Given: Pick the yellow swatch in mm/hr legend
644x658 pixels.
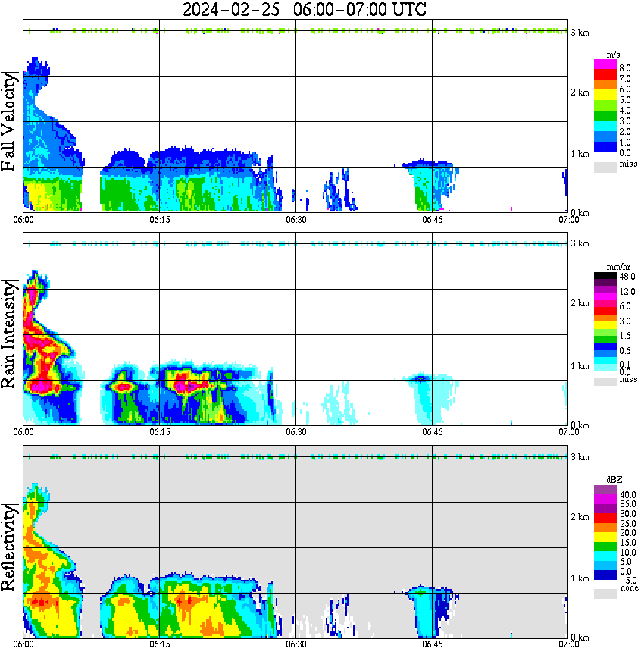Looking at the screenshot, I should click(x=605, y=324).
